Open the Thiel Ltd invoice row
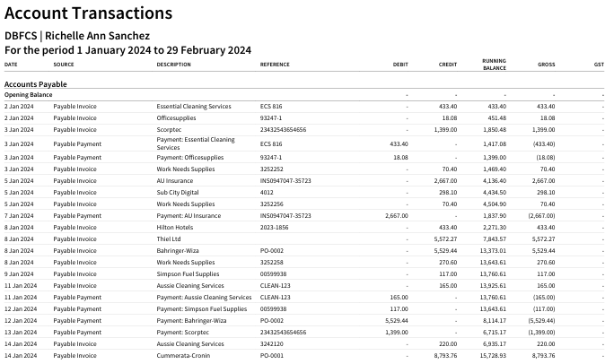614x364 pixels. 304,238
